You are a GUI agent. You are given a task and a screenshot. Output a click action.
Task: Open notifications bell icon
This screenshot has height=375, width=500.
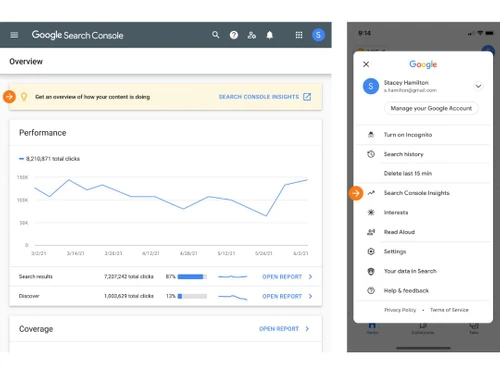coord(270,35)
